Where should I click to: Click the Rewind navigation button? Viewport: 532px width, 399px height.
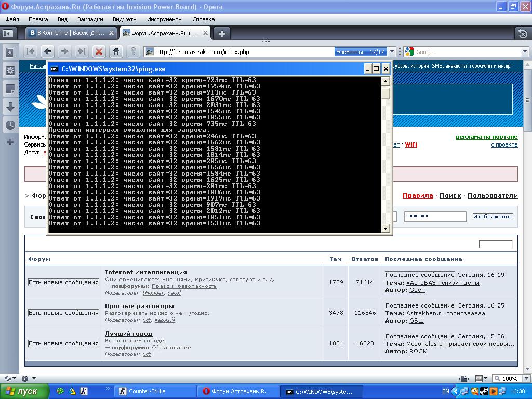click(x=31, y=51)
